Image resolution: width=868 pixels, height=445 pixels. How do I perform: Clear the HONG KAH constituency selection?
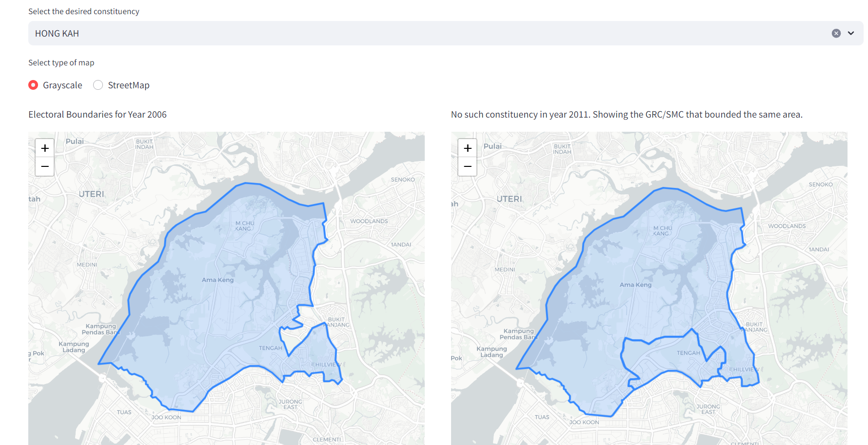coord(836,33)
